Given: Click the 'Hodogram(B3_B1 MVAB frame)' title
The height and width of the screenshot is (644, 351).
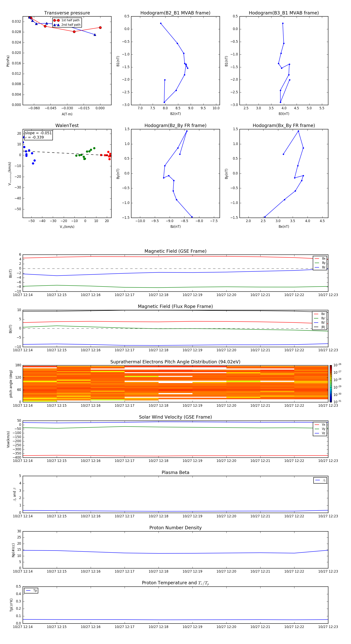Looking at the screenshot, I should 284,13.
